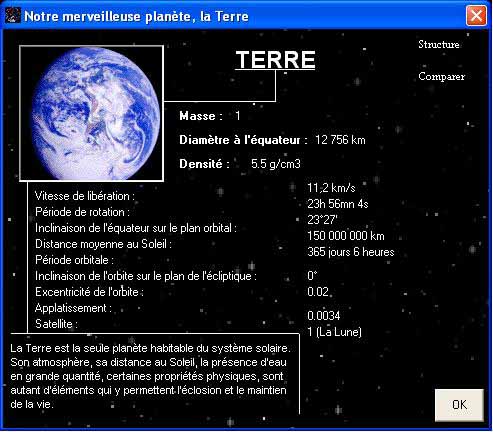The image size is (493, 432).
Task: Click the 12 756 km diameter value
Action: pyautogui.click(x=340, y=140)
